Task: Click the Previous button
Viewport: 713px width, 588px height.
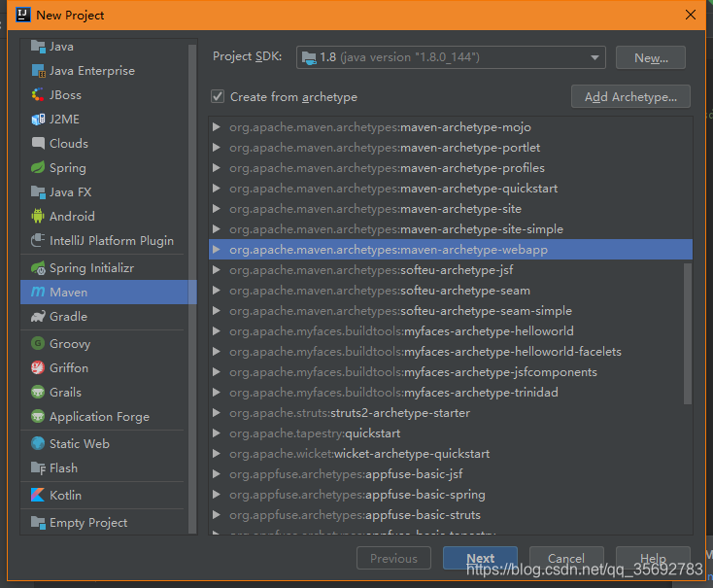Action: 393,558
